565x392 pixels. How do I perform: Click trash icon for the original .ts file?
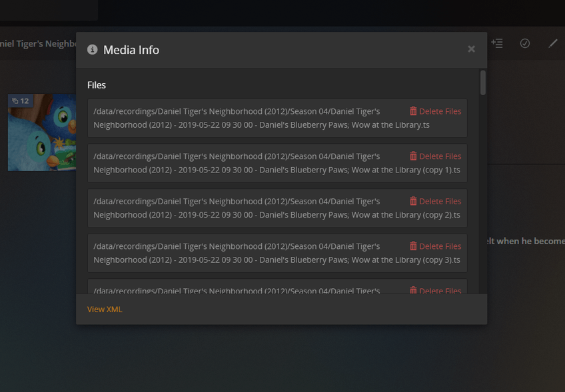(x=413, y=111)
